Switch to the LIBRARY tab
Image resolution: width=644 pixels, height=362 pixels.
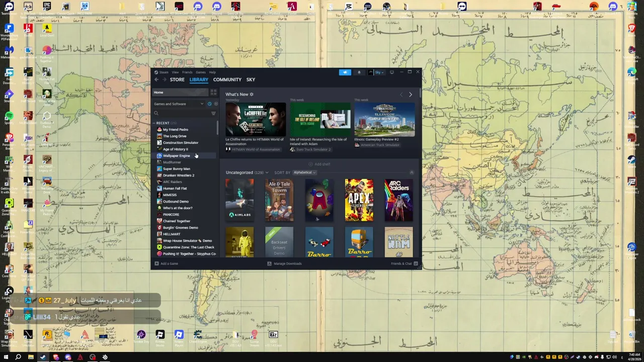point(199,79)
